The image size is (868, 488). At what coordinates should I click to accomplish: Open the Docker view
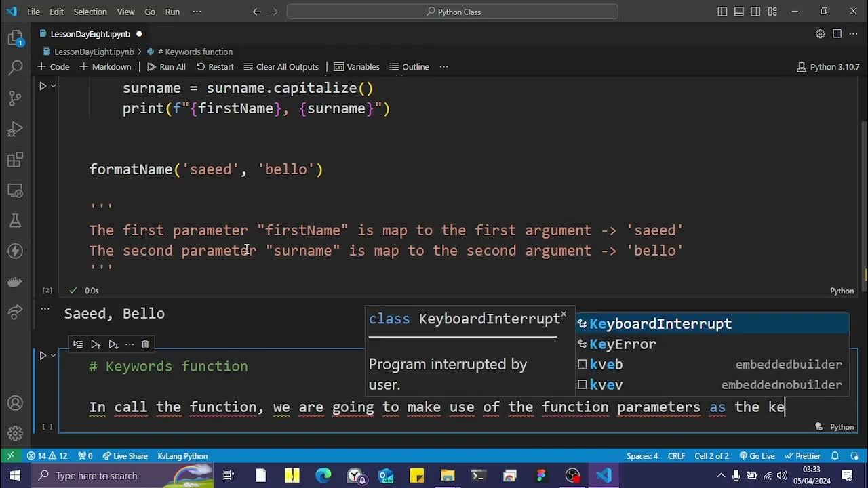(15, 282)
